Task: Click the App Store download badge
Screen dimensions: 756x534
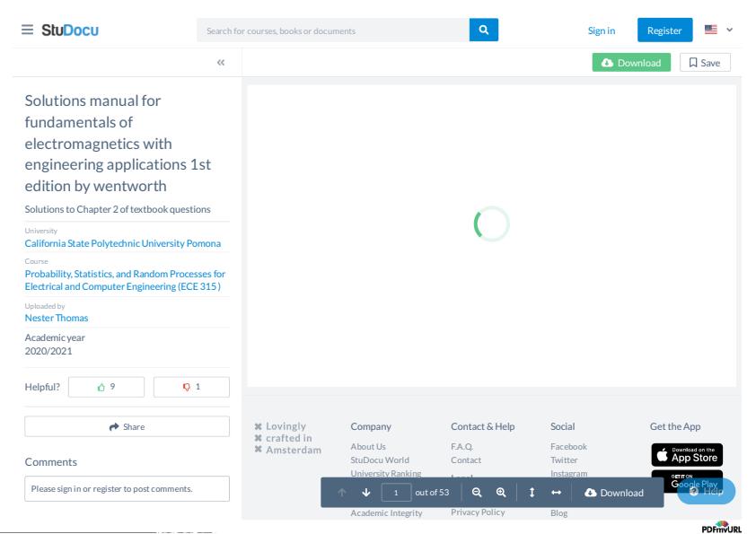Action: 687,454
